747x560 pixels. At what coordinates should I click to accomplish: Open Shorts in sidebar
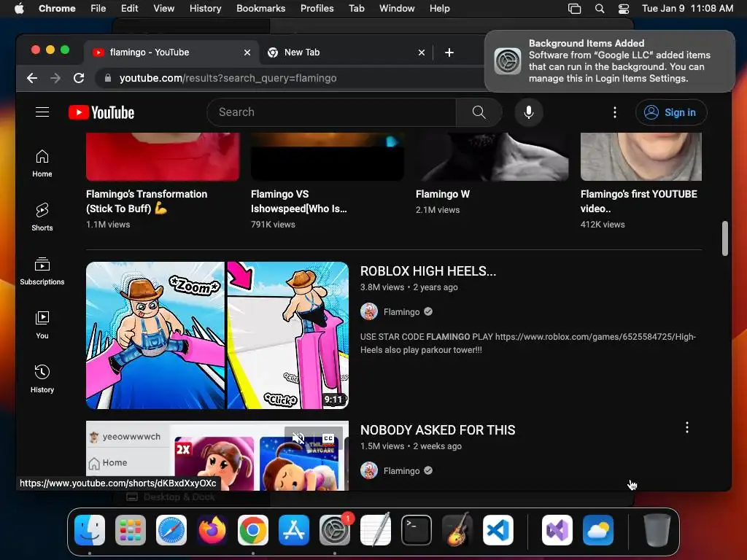tap(42, 217)
